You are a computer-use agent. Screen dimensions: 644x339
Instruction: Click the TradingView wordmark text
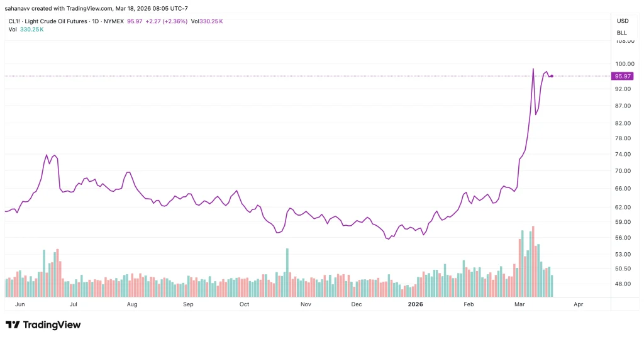(52, 325)
